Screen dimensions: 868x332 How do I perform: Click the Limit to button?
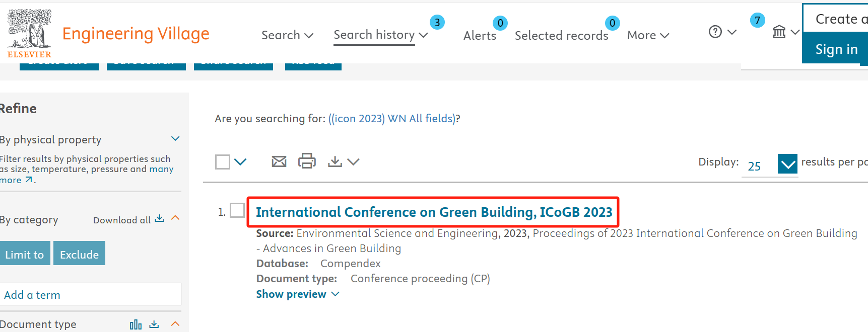(x=25, y=254)
